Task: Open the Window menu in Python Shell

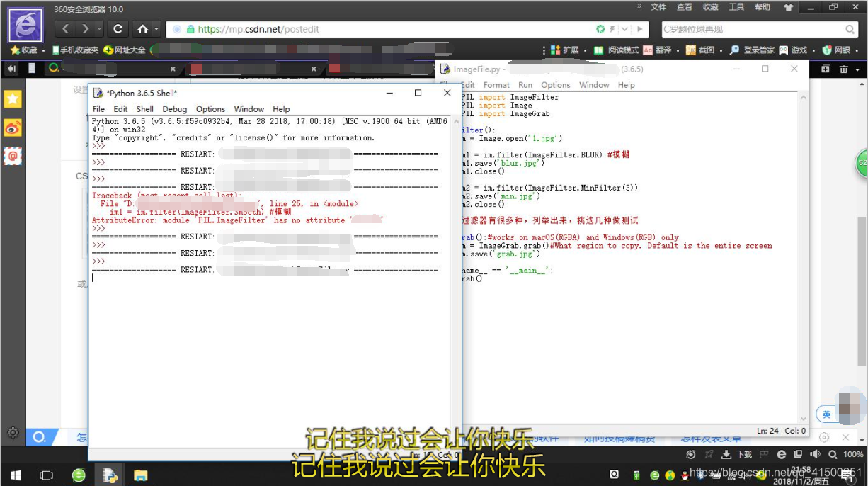Action: click(249, 109)
